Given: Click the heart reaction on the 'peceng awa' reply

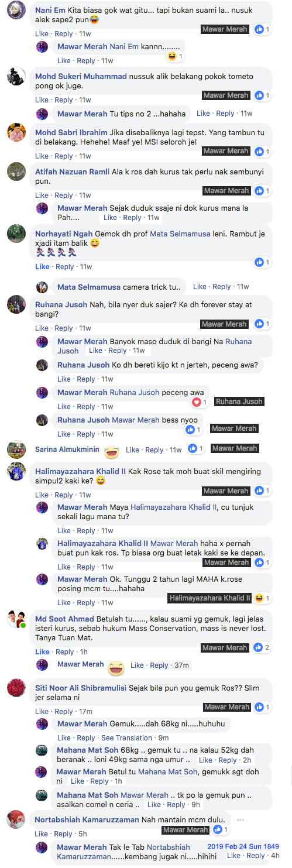Looking at the screenshot, I should tap(197, 402).
